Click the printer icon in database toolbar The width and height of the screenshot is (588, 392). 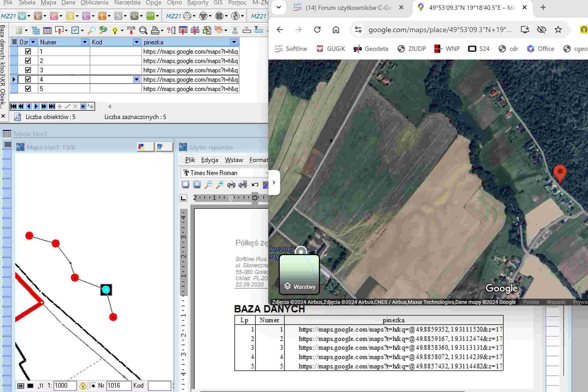click(x=155, y=30)
